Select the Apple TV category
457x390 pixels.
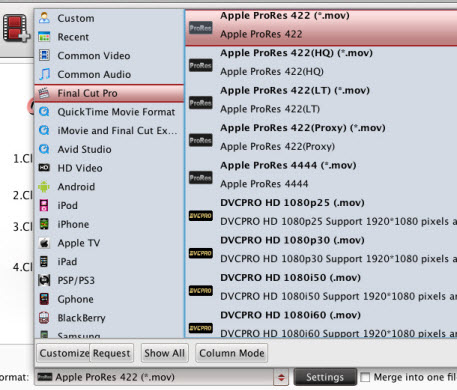pyautogui.click(x=109, y=243)
